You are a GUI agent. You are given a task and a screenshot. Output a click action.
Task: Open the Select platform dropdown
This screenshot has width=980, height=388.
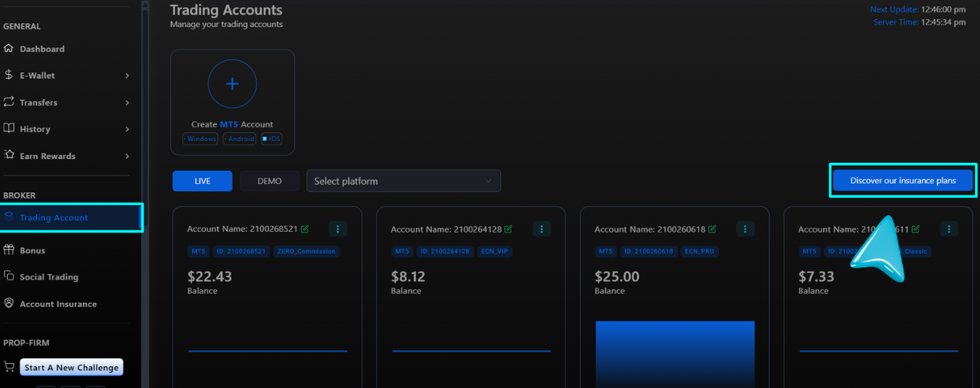(403, 181)
